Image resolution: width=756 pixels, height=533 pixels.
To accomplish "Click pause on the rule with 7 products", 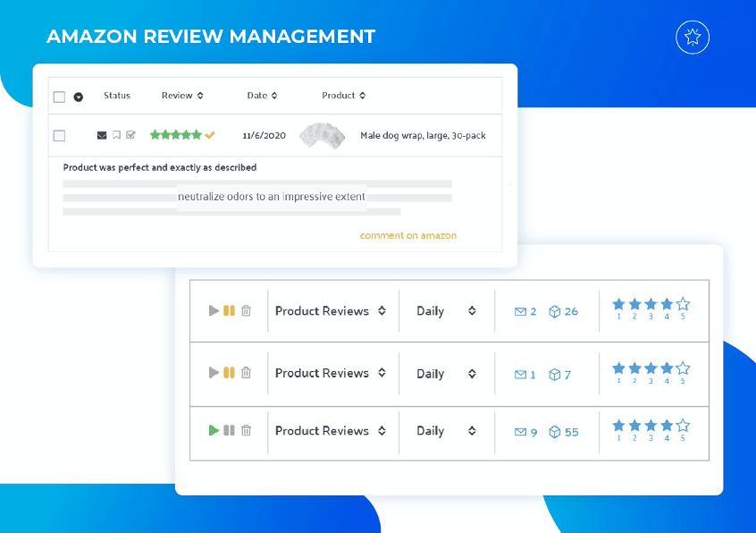I will [x=229, y=372].
